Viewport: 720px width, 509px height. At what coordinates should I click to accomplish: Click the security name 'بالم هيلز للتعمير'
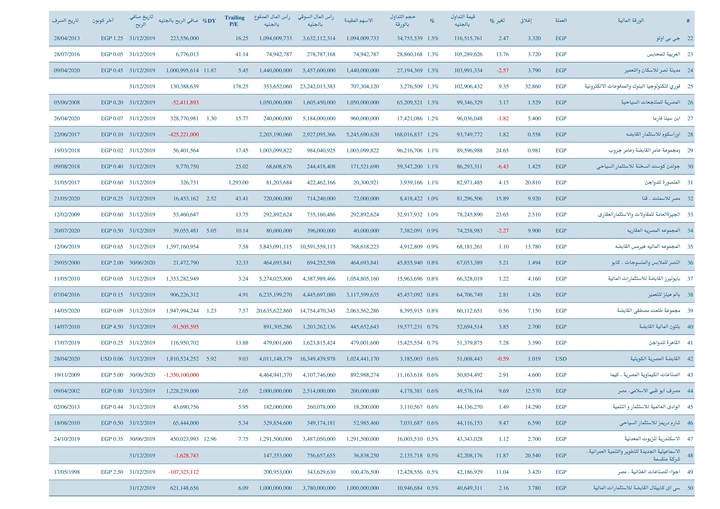click(x=664, y=294)
